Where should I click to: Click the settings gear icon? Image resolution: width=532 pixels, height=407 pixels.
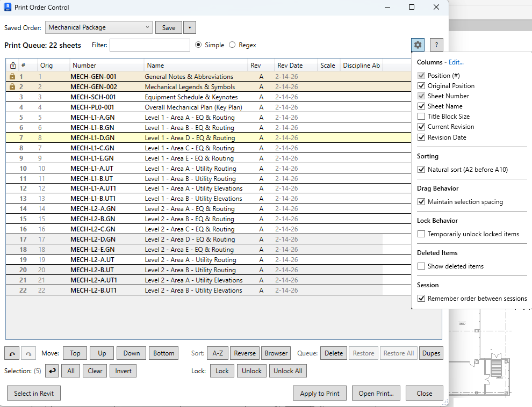pyautogui.click(x=418, y=45)
